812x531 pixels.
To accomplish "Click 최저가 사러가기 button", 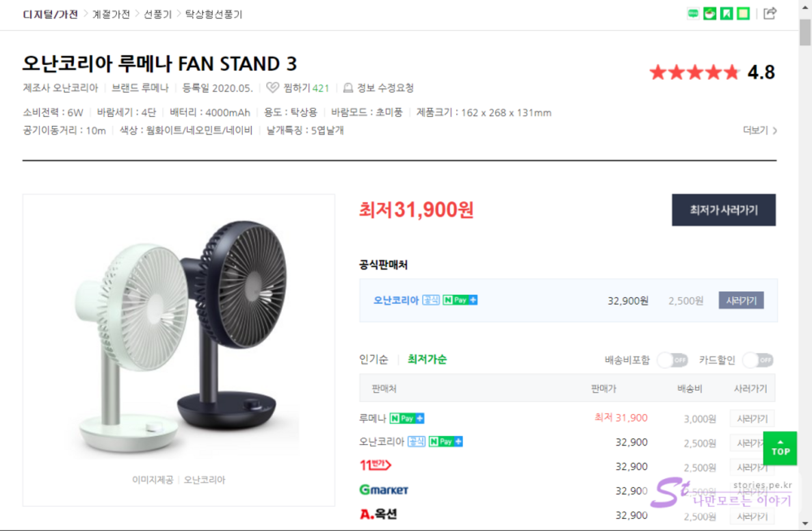I will tap(723, 210).
